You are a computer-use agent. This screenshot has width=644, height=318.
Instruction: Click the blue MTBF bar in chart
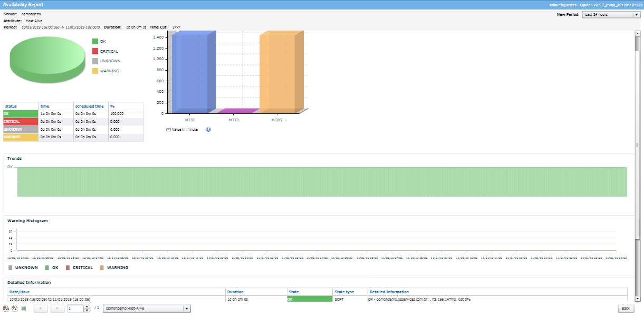pyautogui.click(x=193, y=71)
